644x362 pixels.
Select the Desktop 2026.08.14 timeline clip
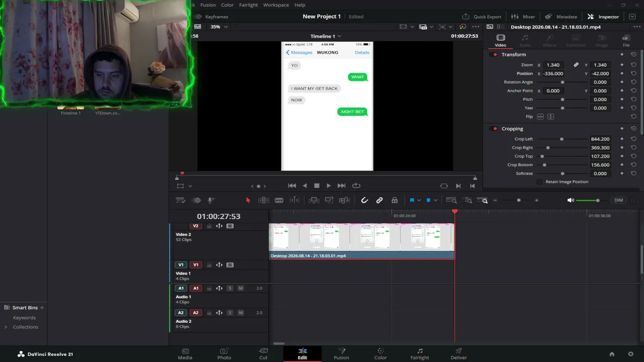[362, 241]
